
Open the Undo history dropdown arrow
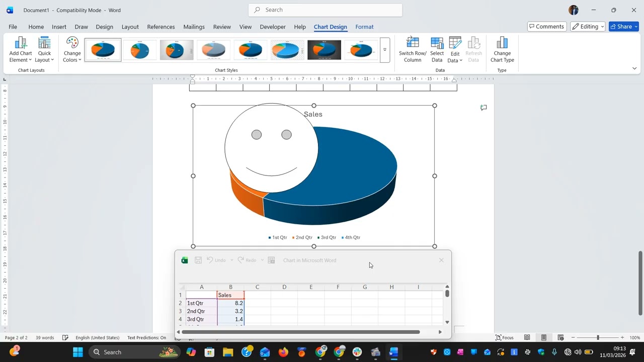coord(232,260)
